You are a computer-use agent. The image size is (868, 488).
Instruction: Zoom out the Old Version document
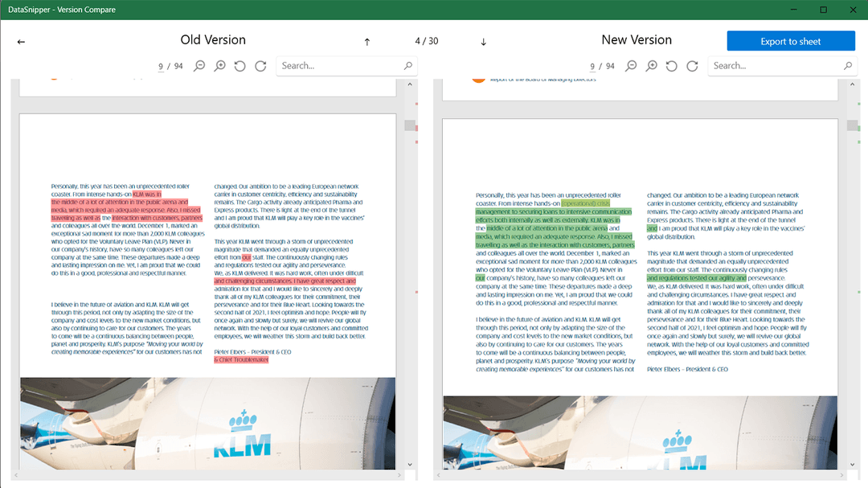[199, 66]
